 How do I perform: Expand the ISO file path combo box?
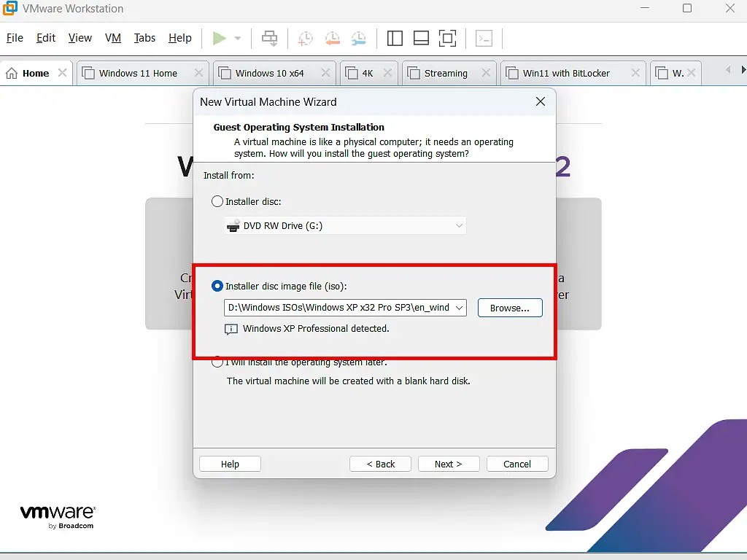[x=459, y=307]
